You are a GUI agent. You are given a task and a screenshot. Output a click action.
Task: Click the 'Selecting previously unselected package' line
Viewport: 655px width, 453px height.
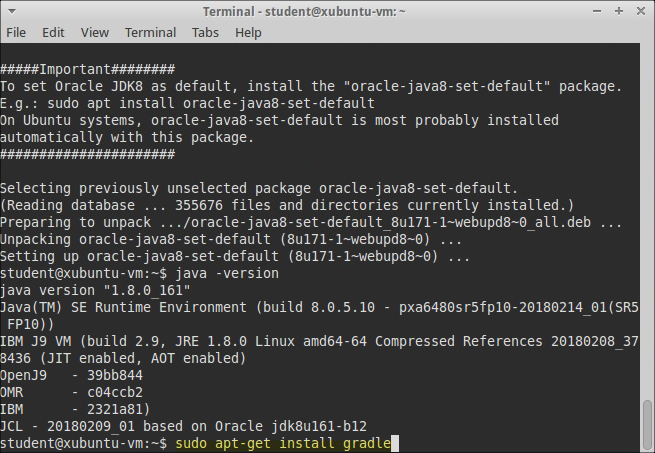pos(259,188)
